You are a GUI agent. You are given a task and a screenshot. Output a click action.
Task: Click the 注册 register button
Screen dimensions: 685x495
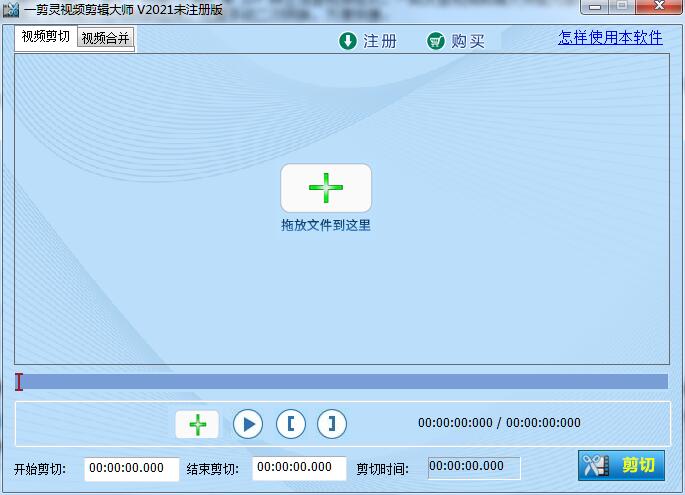(x=368, y=41)
